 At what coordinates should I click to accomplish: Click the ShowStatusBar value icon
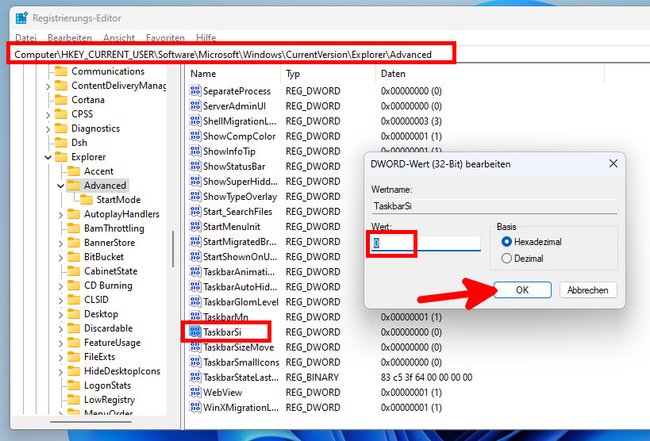tap(195, 166)
